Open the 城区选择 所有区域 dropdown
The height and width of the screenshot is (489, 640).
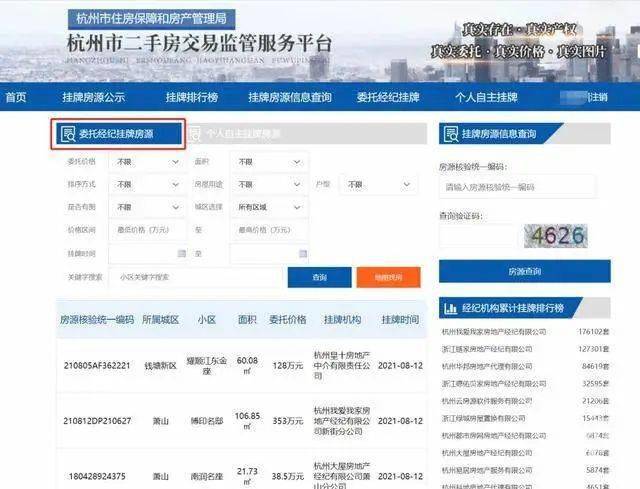coord(269,207)
